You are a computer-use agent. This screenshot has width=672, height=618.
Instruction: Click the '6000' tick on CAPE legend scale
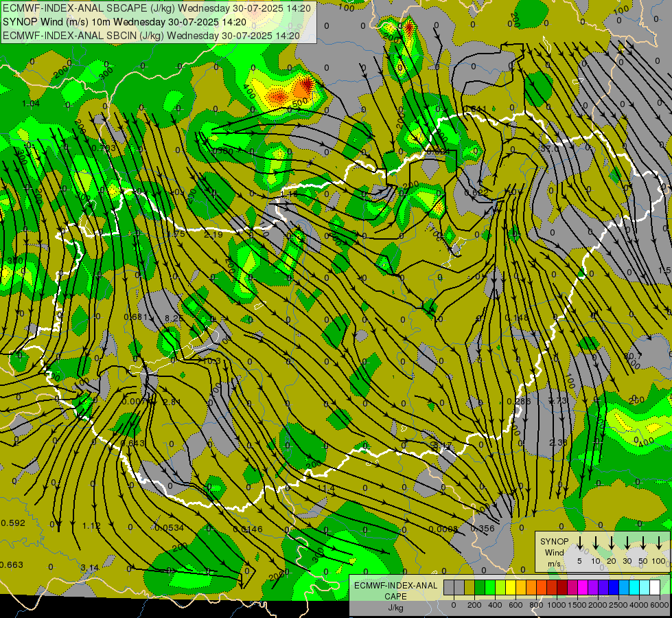click(x=659, y=605)
